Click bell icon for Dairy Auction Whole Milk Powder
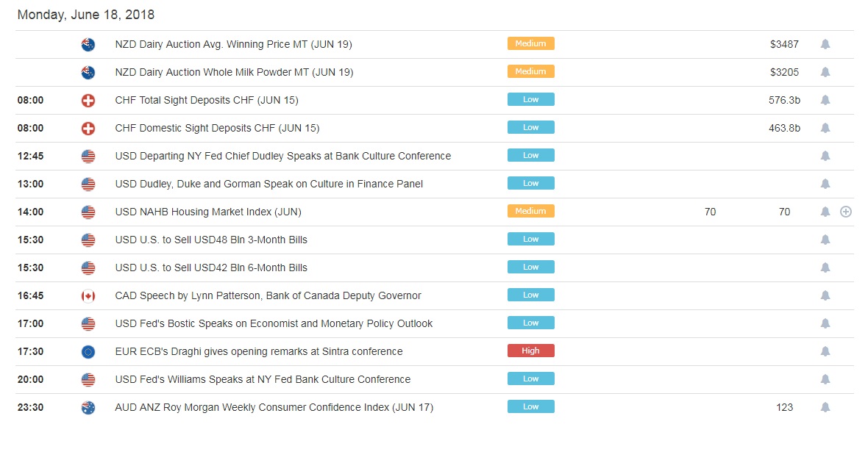868x463 pixels. [825, 73]
